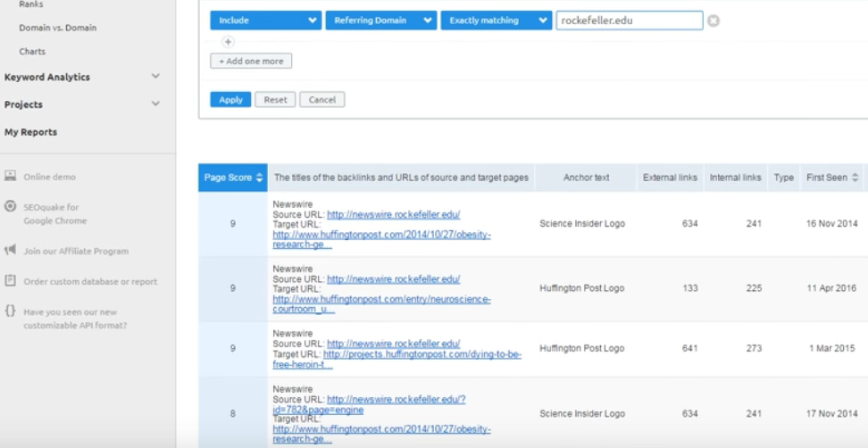
Task: Select the Science Insider Logo anchor text in the 16 Nov 2014 row
Action: (582, 223)
